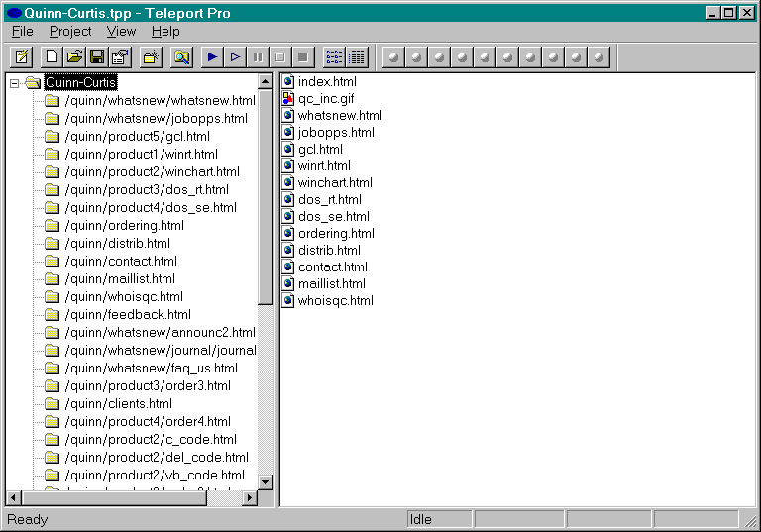Screen dimensions: 761x532
Task: Click the tree pane scroll down arrow
Action: click(x=265, y=482)
